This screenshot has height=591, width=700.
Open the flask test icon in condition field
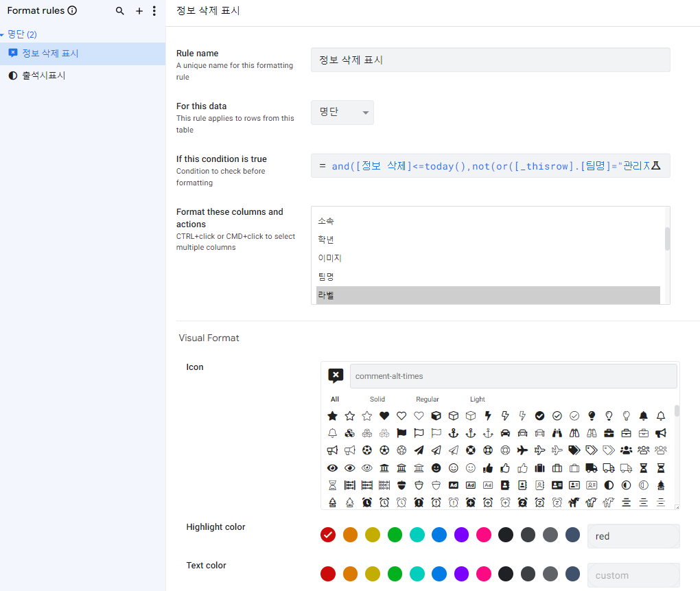655,165
